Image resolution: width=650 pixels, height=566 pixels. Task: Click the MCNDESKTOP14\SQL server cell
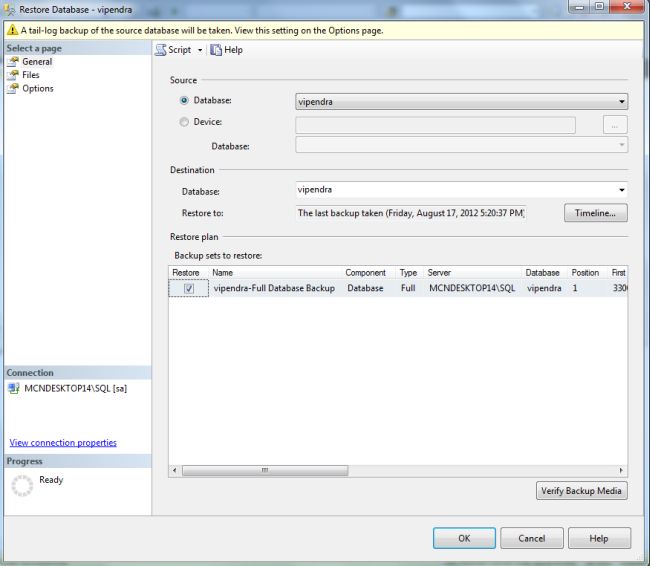point(472,288)
